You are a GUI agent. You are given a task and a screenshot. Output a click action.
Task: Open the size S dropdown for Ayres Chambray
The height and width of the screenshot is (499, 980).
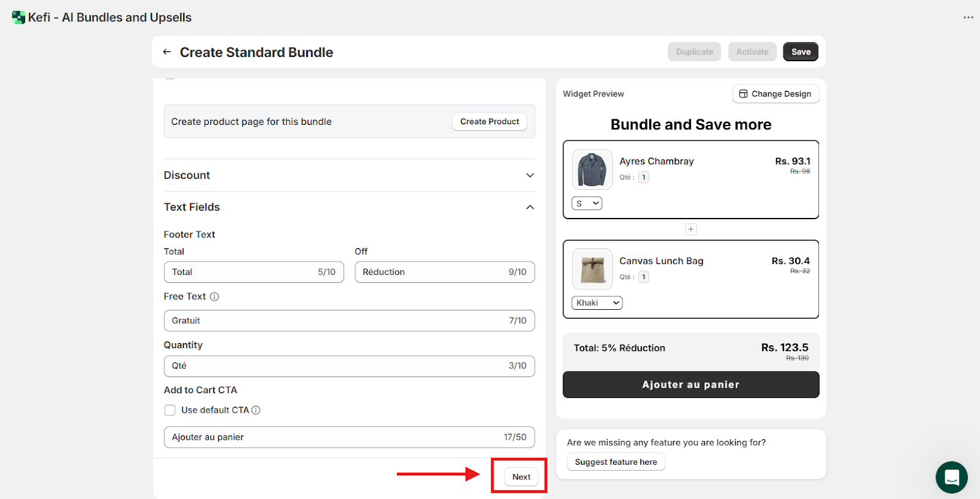(587, 203)
